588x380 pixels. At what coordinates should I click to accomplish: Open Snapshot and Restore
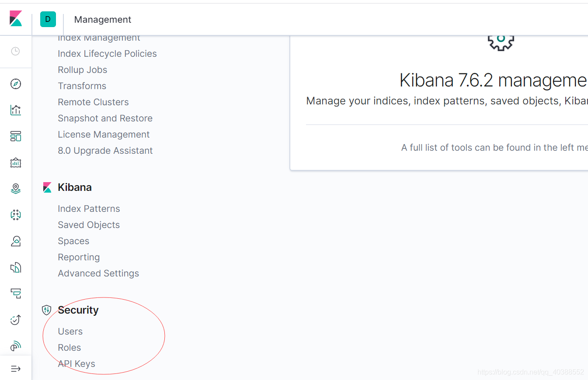click(x=105, y=118)
